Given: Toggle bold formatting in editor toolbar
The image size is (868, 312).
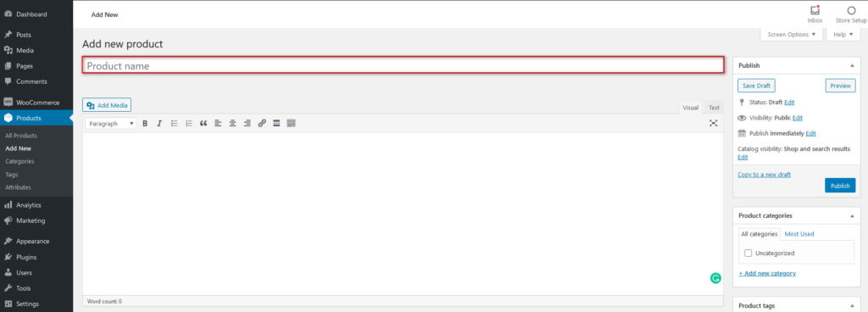Looking at the screenshot, I should (145, 124).
